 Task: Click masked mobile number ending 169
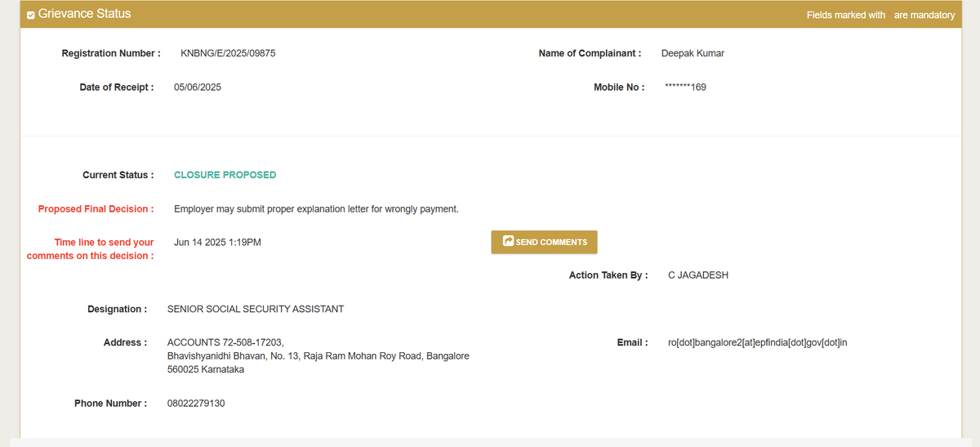coord(686,87)
